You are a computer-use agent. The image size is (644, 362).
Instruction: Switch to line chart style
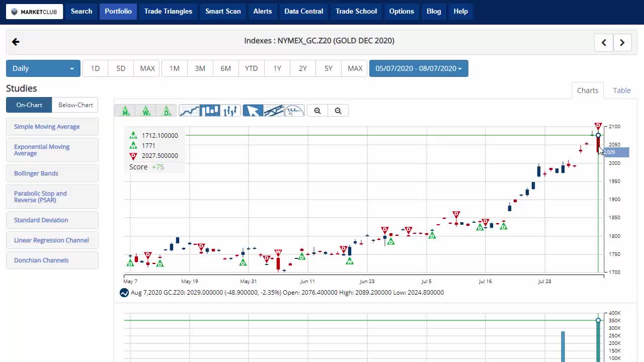pyautogui.click(x=189, y=111)
